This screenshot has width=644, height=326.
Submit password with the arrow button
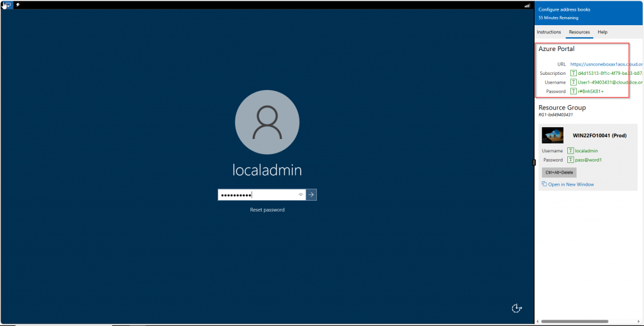coord(311,195)
